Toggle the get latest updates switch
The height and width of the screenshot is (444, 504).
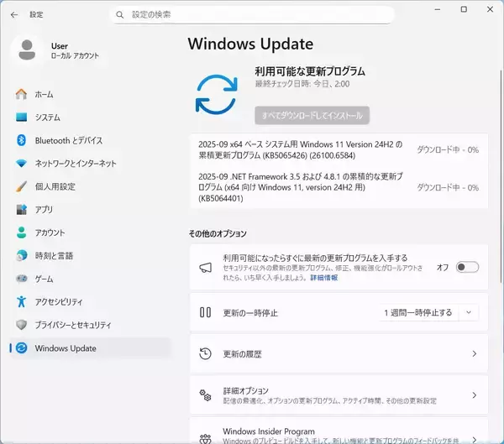(x=467, y=267)
